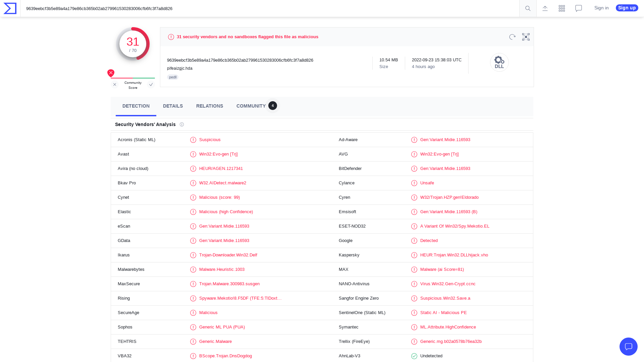The width and height of the screenshot is (644, 362).
Task: Open the VT graph similarity icon
Action: point(526,37)
